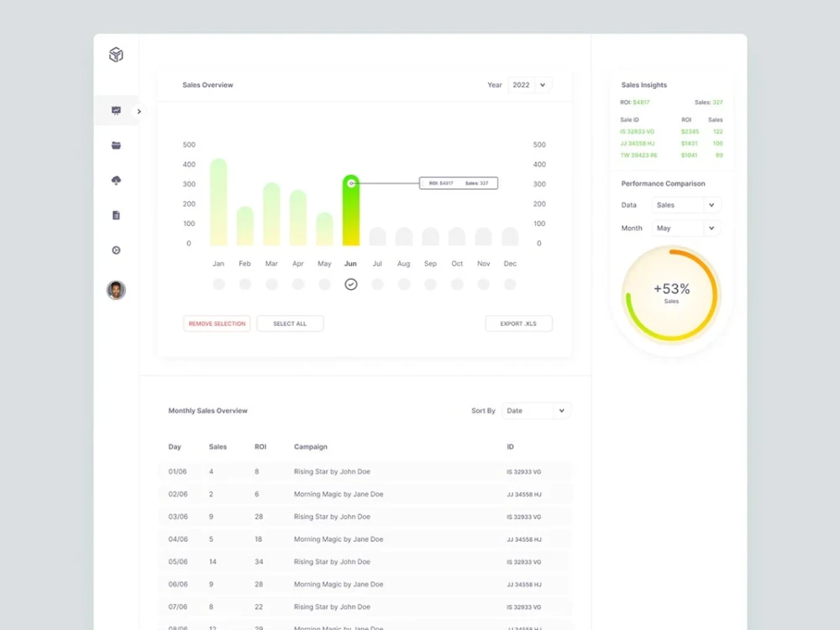Image resolution: width=840 pixels, height=630 pixels.
Task: Toggle the Jul month selection circle
Action: tap(378, 284)
